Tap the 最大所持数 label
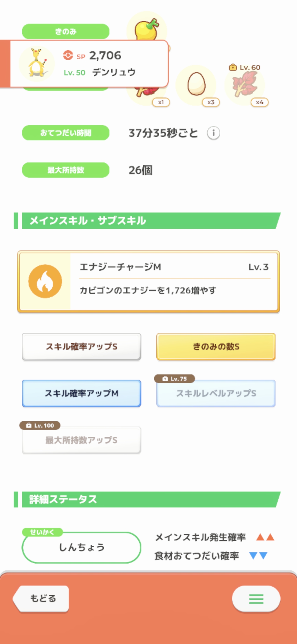This screenshot has height=644, width=297. [65, 170]
